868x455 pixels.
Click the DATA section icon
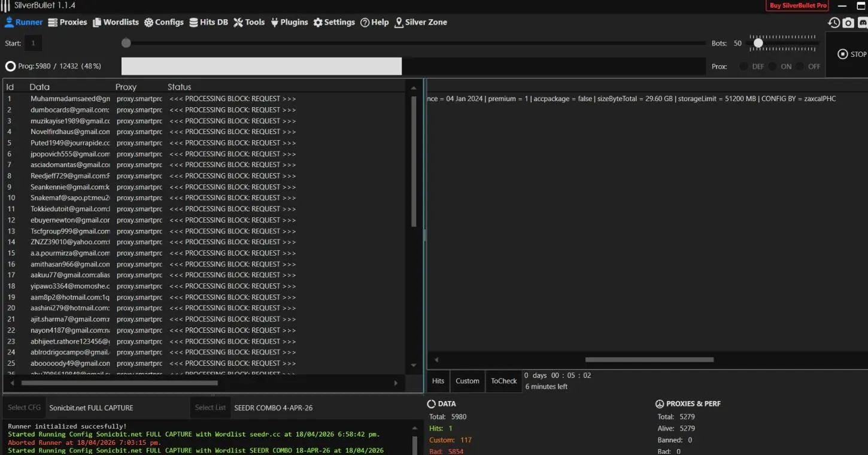(432, 404)
